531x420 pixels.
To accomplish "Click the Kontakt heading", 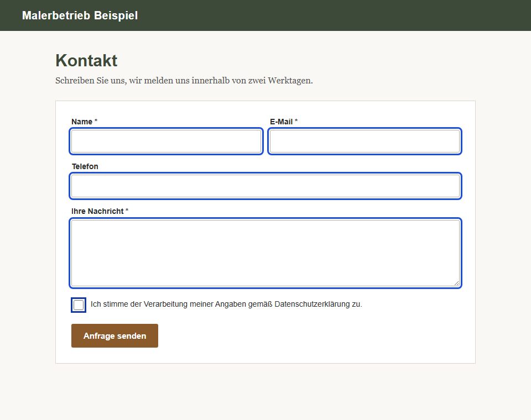I will pos(86,61).
